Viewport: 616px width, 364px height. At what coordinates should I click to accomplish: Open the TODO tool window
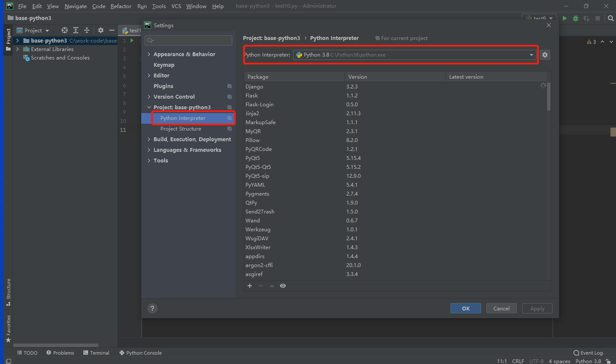point(27,353)
